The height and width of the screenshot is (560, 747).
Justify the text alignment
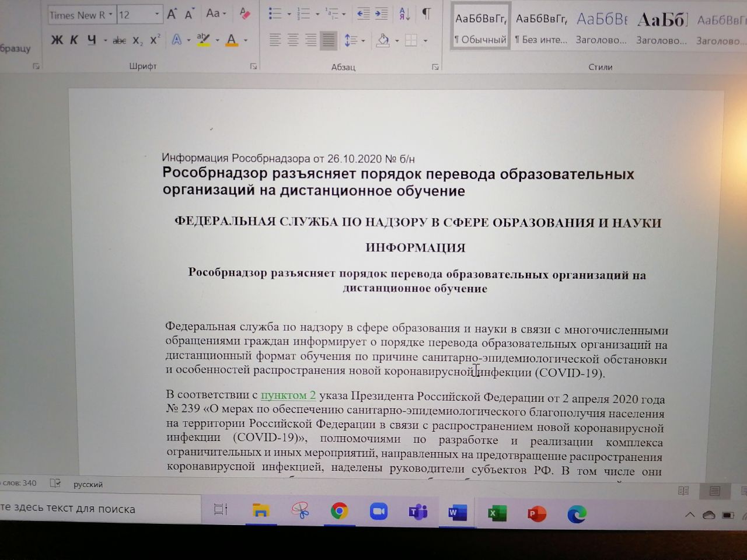pyautogui.click(x=329, y=40)
